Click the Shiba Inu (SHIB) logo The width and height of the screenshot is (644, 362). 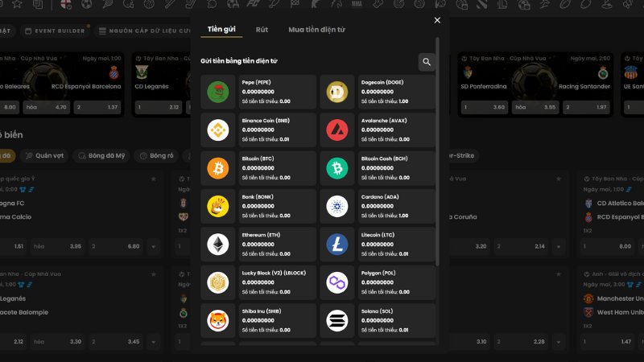tap(217, 321)
